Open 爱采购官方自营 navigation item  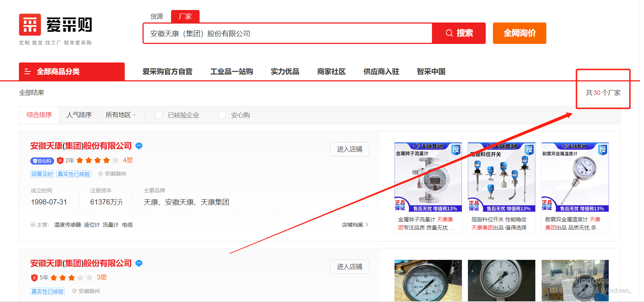(167, 72)
